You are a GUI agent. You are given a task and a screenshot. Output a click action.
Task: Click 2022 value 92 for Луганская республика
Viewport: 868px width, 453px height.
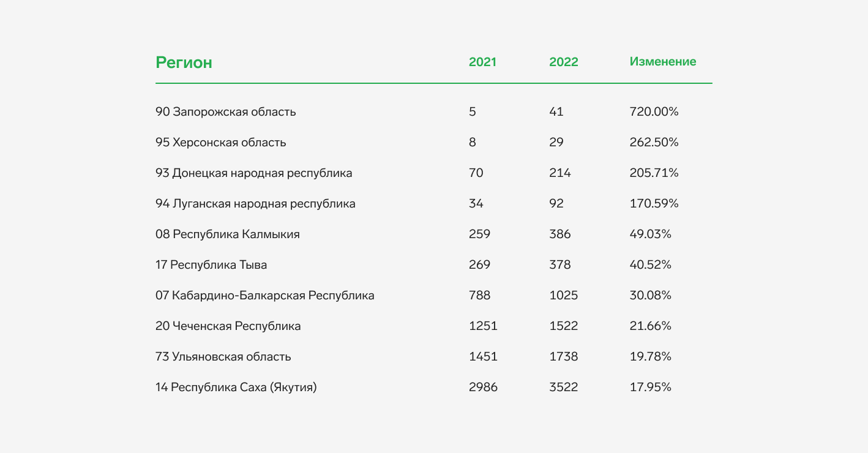click(x=556, y=204)
